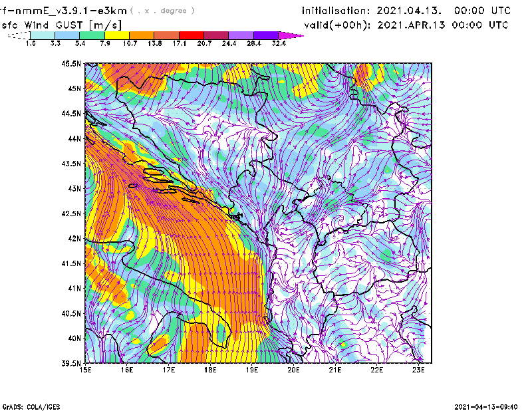This screenshot has height=411, width=532.
Task: Click the legend value 3.3
Action: (x=55, y=43)
